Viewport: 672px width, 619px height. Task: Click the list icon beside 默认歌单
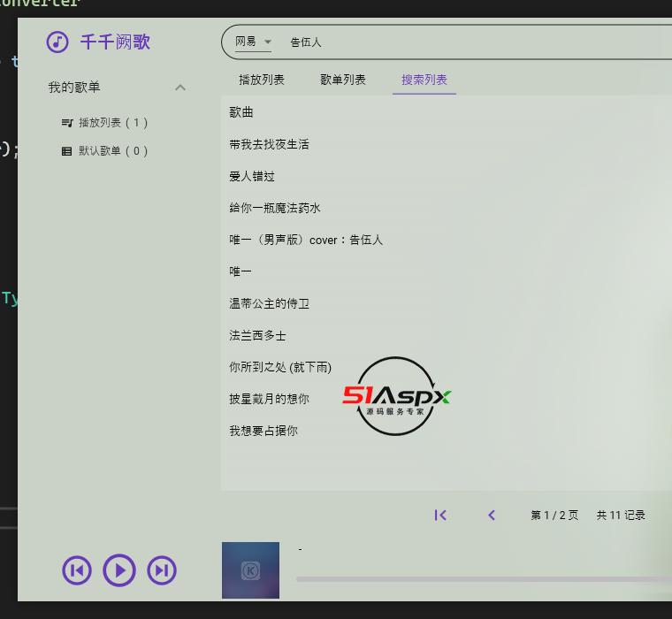[x=67, y=151]
